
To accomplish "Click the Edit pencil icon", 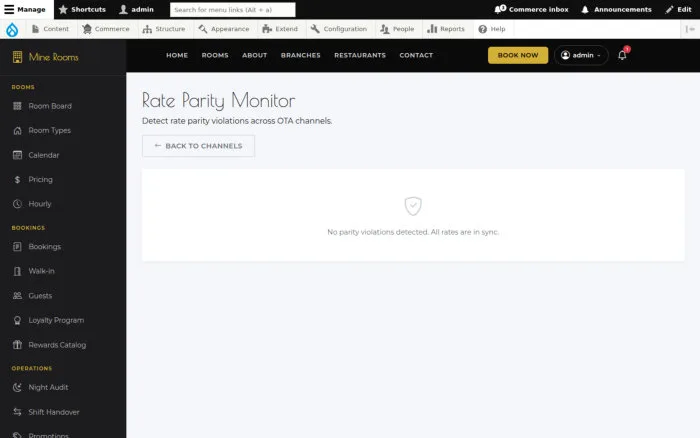I will click(x=669, y=9).
